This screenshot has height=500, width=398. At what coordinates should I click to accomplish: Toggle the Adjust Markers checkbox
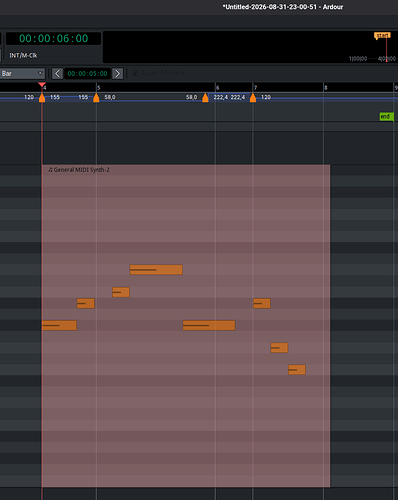point(135,73)
